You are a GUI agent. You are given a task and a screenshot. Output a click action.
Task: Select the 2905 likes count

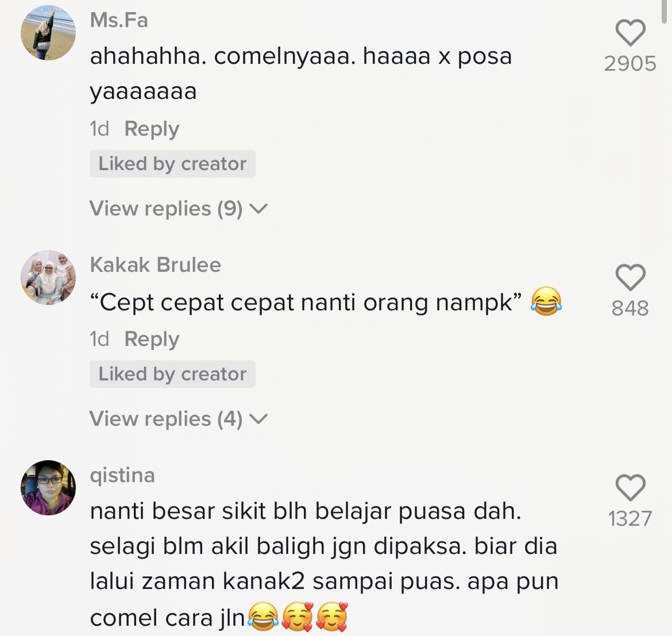(x=630, y=64)
